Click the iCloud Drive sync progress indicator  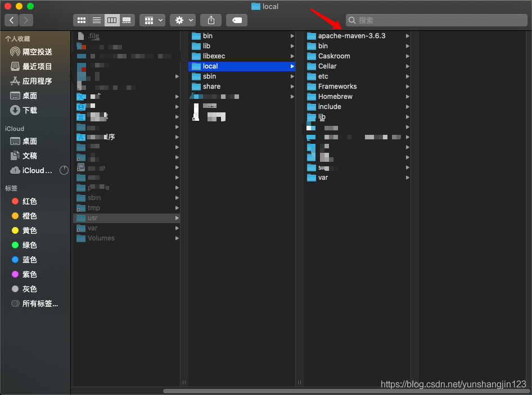point(64,170)
